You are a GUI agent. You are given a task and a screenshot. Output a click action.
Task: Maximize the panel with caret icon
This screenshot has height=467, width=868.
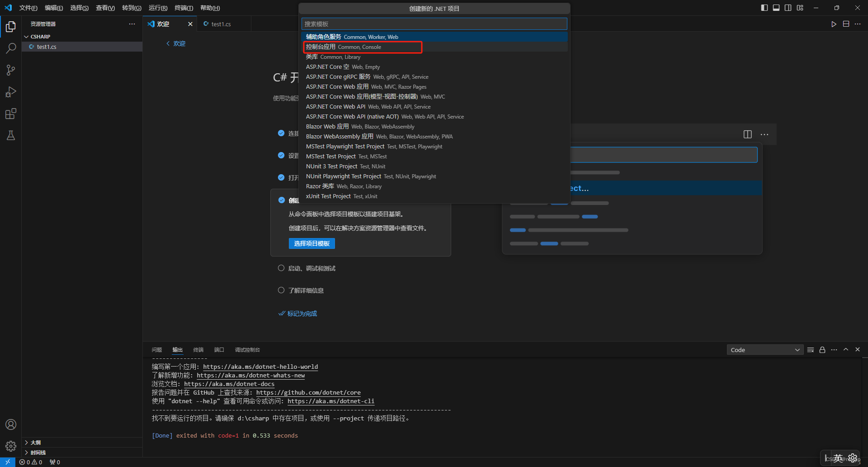pos(846,350)
